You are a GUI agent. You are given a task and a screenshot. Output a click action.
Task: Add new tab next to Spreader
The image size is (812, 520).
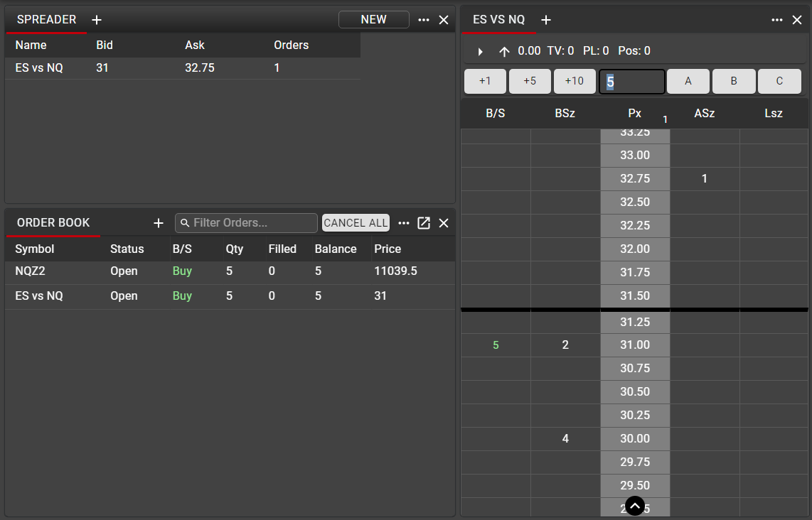tap(97, 20)
